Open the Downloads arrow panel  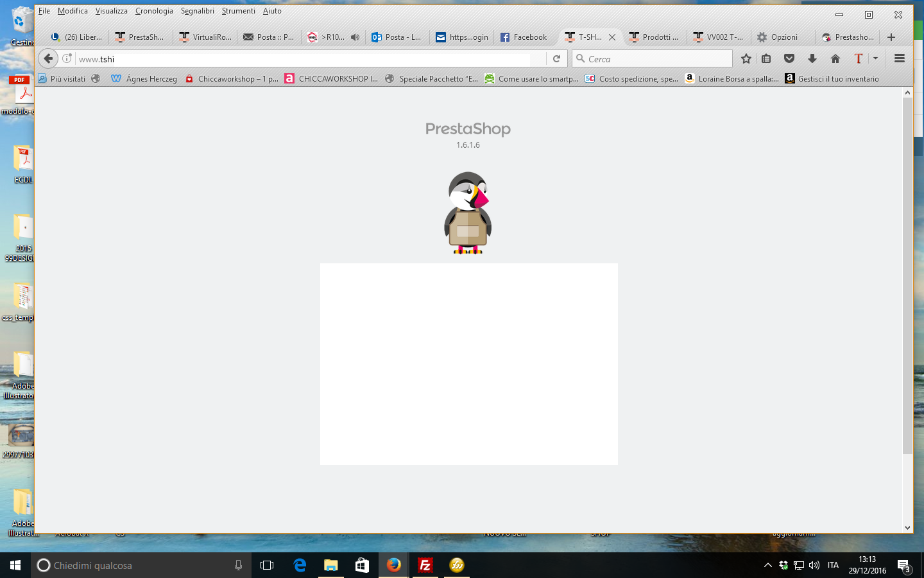[812, 58]
